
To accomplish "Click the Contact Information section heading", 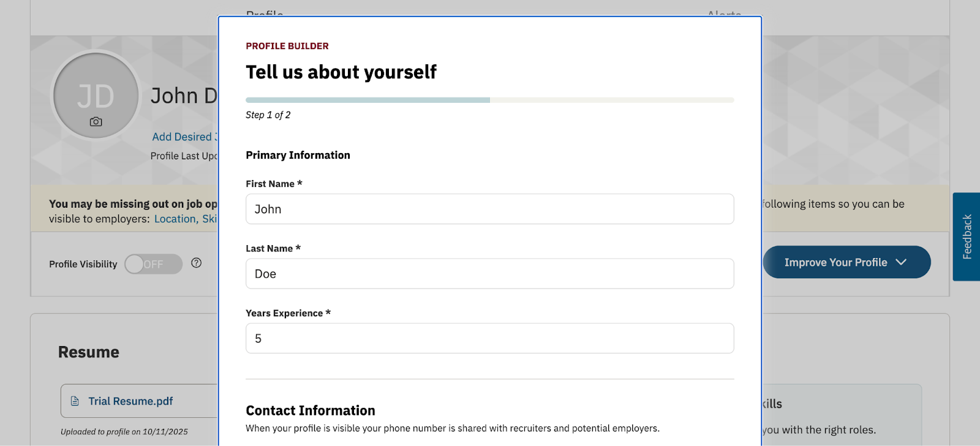I will coord(311,410).
